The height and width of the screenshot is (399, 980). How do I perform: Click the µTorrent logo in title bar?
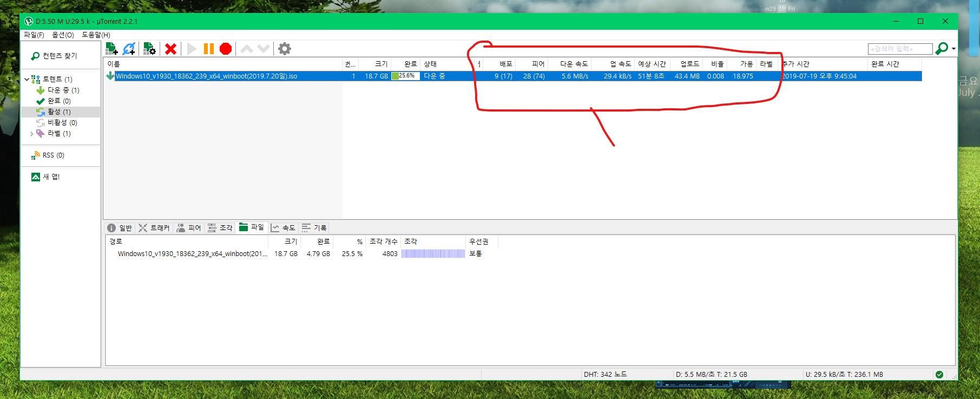click(x=29, y=21)
